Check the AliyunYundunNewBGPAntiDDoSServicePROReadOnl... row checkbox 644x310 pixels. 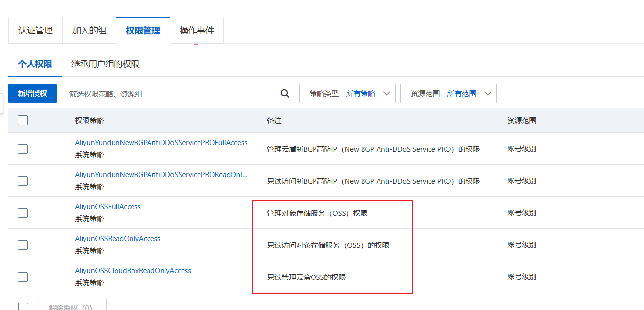23,181
